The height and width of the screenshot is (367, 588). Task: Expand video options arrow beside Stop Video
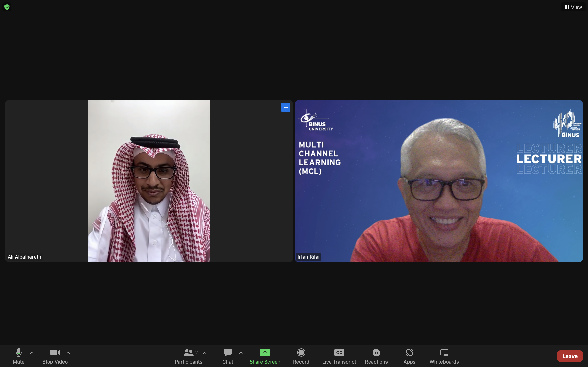(x=68, y=353)
